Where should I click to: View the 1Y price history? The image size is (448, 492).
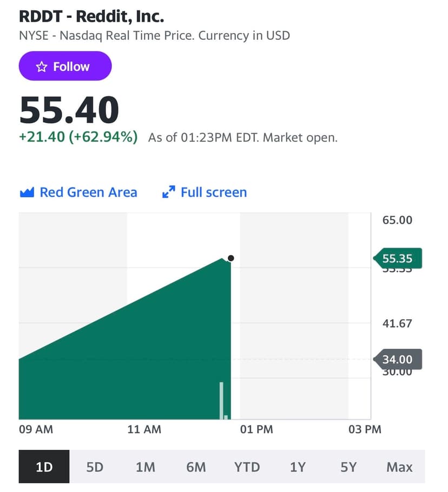tap(298, 467)
